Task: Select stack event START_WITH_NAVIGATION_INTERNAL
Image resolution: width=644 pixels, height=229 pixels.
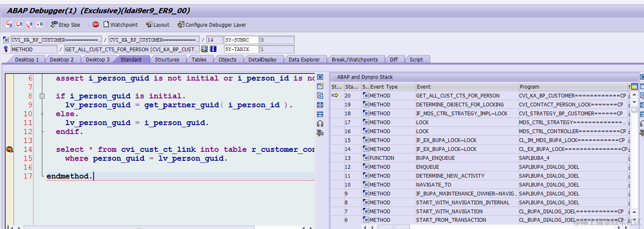Action: [x=463, y=202]
